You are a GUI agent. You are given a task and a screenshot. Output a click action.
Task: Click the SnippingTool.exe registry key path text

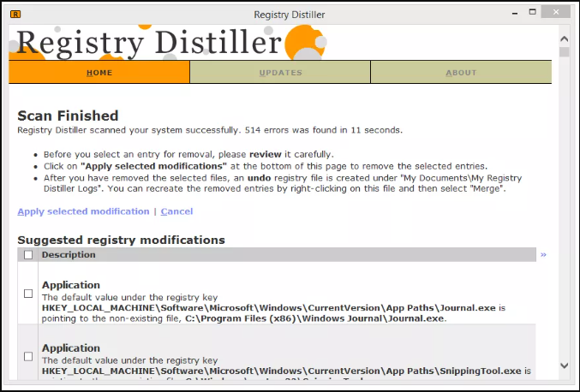pyautogui.click(x=282, y=371)
